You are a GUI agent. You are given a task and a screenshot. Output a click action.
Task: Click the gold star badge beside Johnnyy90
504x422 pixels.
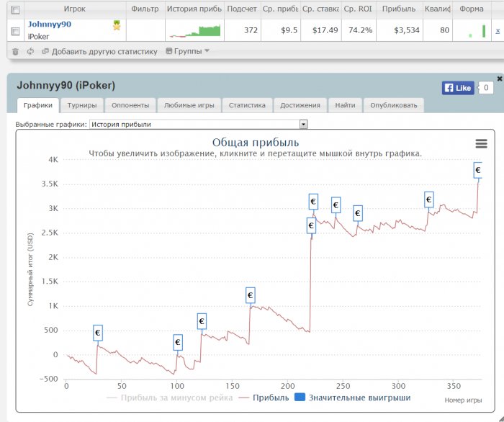(x=117, y=26)
